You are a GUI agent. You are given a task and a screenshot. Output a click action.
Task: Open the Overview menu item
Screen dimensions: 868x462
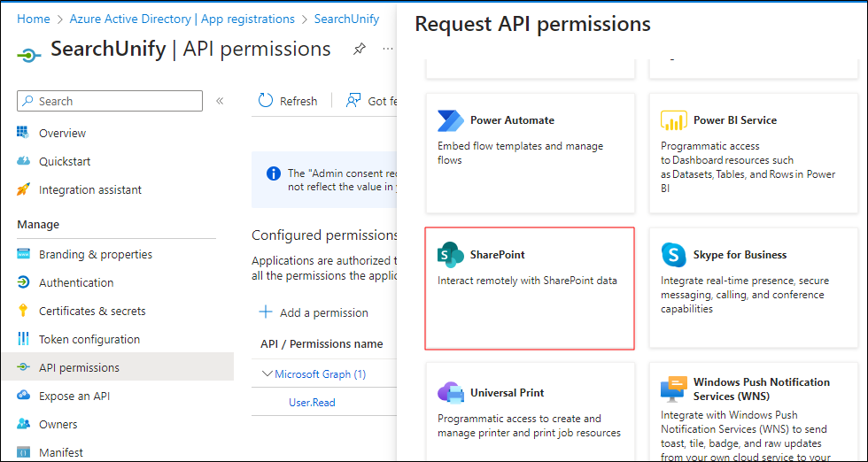pos(62,134)
